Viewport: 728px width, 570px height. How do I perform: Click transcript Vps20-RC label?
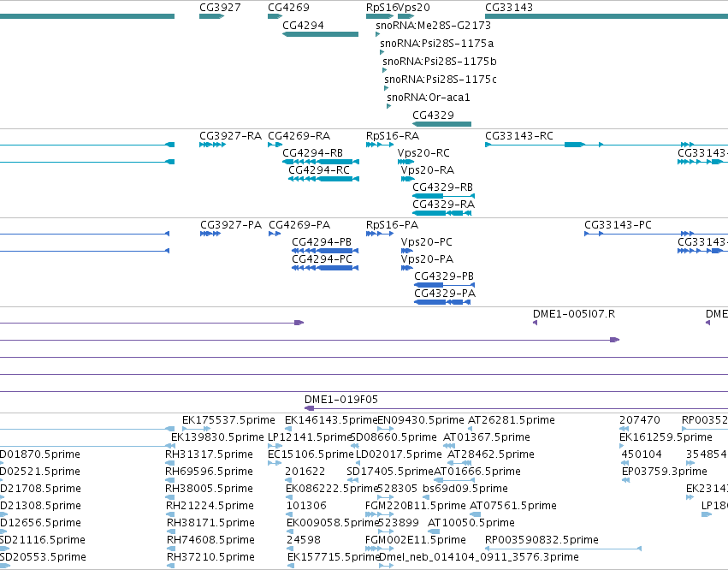[424, 153]
